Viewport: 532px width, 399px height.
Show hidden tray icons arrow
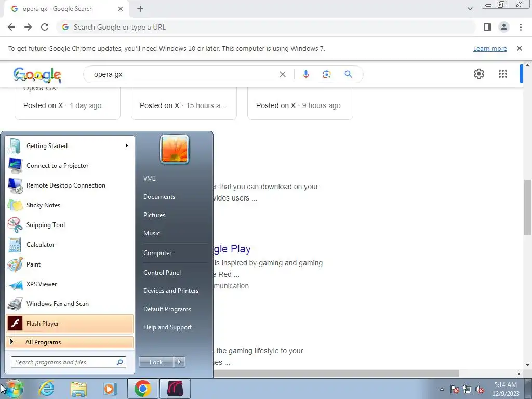[x=442, y=390]
